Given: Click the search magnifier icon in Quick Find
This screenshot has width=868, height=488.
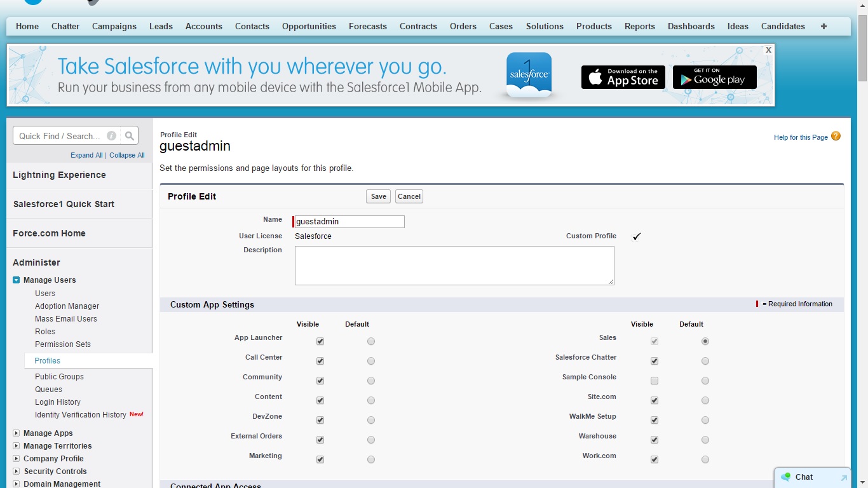Looking at the screenshot, I should [130, 135].
